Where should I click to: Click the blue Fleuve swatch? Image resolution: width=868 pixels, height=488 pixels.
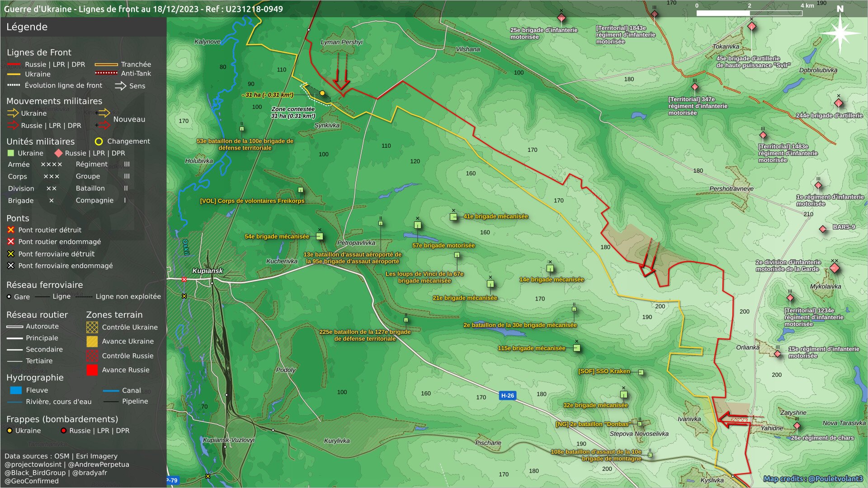pyautogui.click(x=16, y=390)
